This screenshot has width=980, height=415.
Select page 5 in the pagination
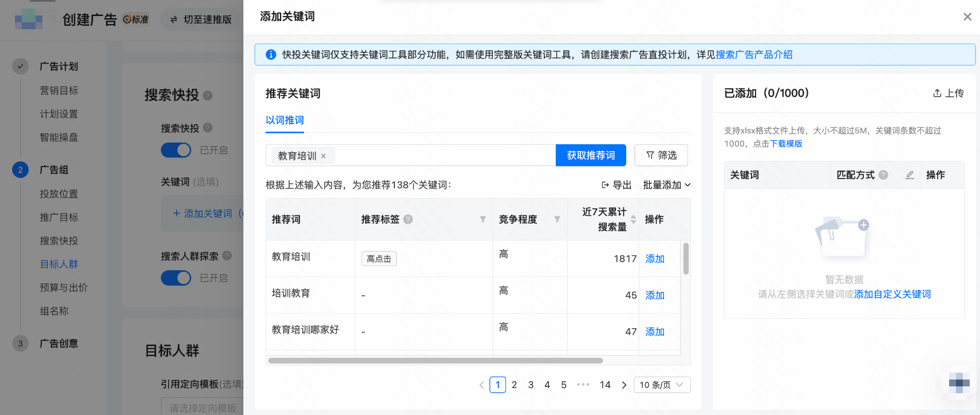tap(564, 385)
